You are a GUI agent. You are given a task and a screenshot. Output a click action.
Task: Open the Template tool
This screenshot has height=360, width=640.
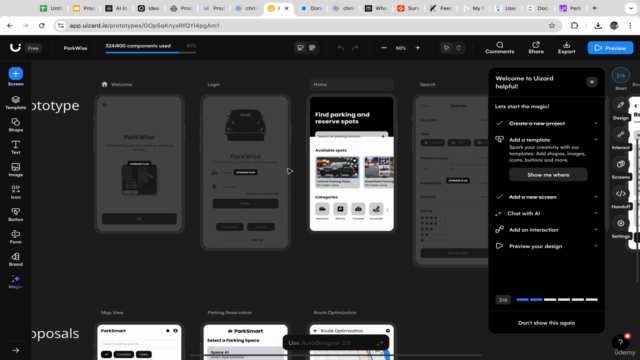[16, 102]
